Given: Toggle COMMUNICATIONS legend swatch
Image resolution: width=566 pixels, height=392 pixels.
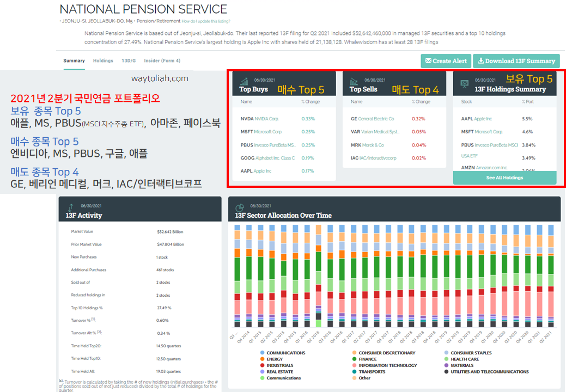Looking at the screenshot, I should (263, 353).
